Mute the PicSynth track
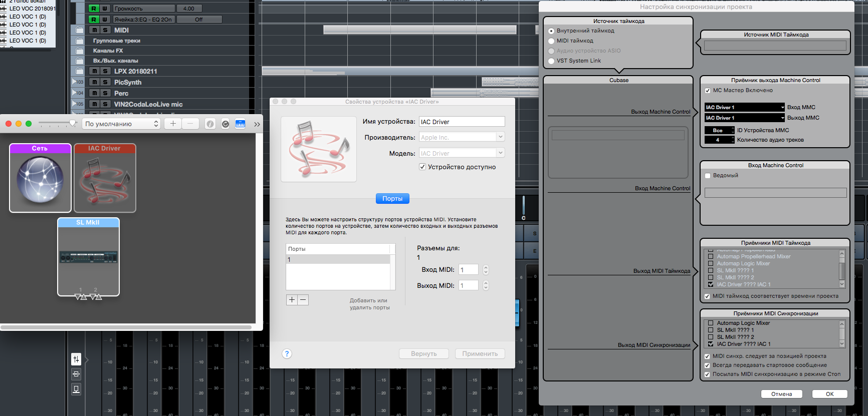Screen dimensions: 868x416 (x=94, y=82)
